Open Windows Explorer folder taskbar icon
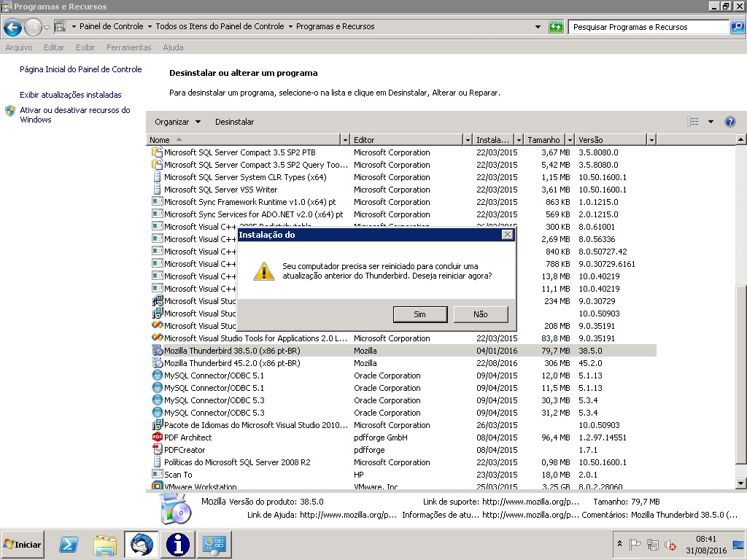747x560 pixels. (105, 544)
